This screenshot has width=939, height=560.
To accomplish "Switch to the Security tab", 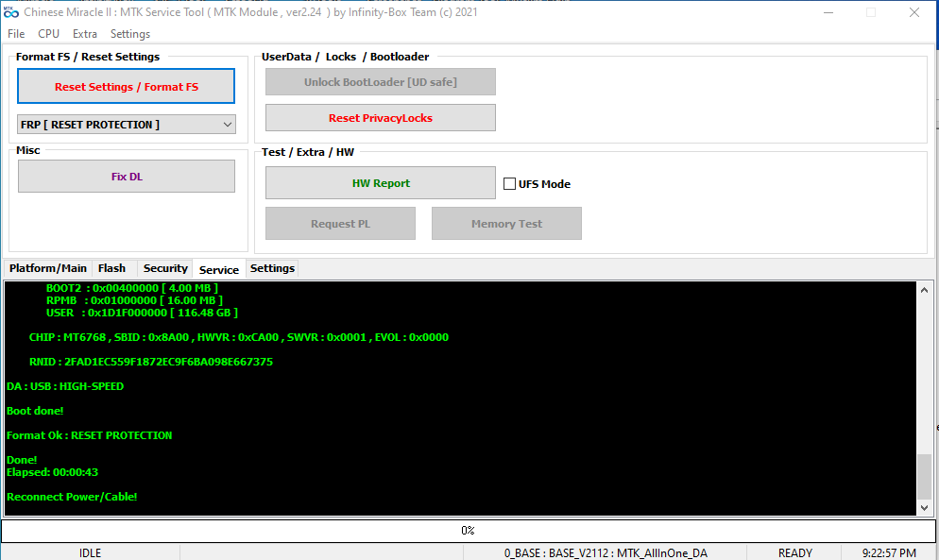I will click(165, 268).
